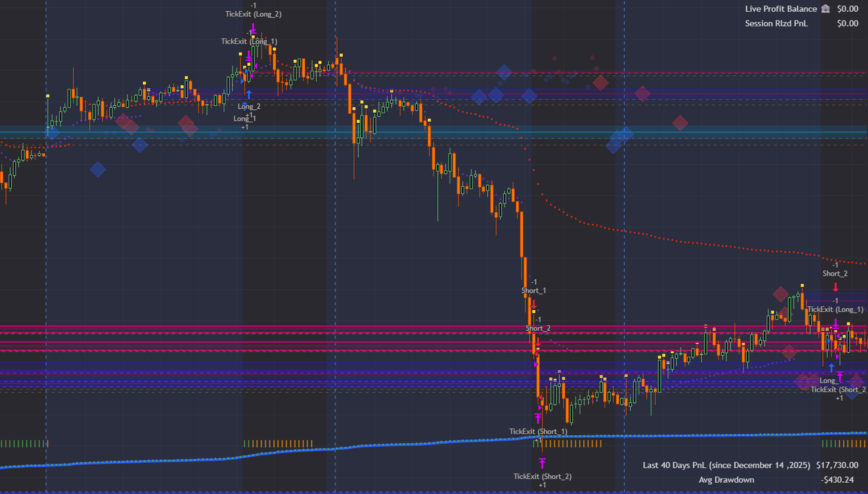Screen dimensions: 868x494
Task: Select the Short_1 entry label
Action: 534,291
